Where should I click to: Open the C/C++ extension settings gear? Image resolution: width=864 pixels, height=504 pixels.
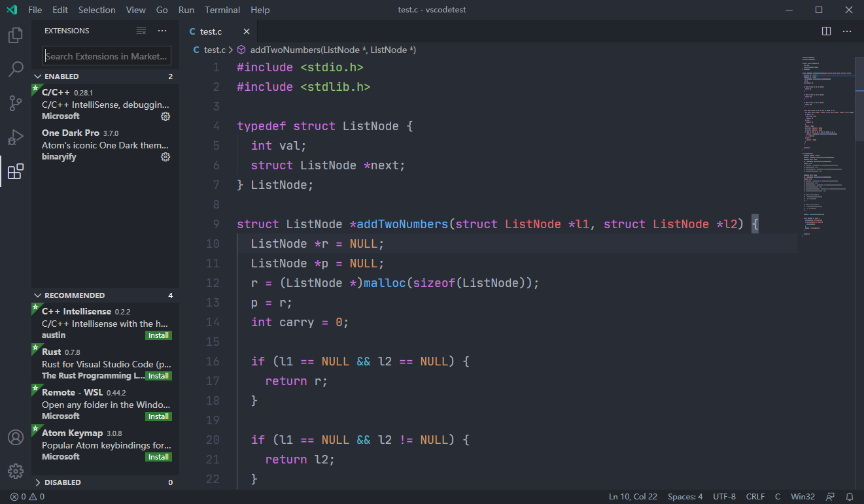click(x=165, y=116)
